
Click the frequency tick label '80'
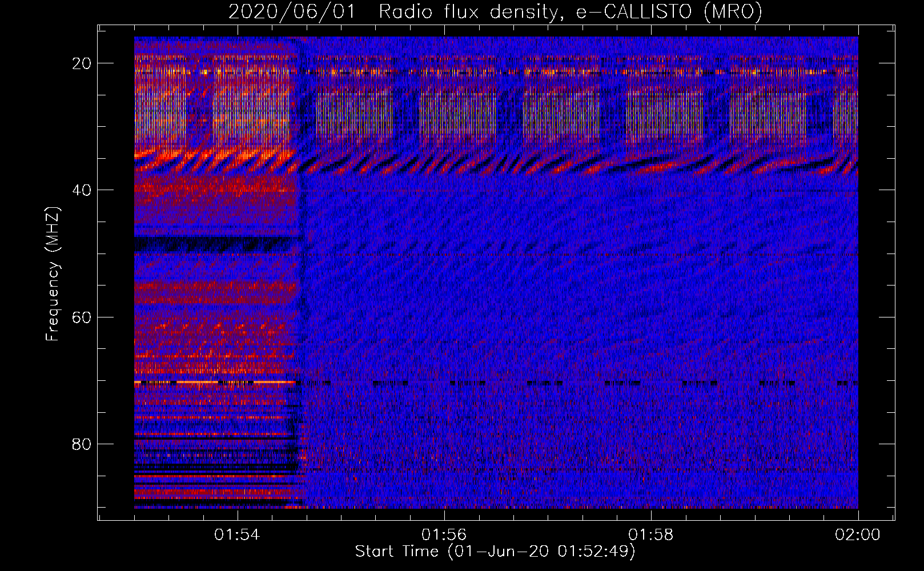82,444
